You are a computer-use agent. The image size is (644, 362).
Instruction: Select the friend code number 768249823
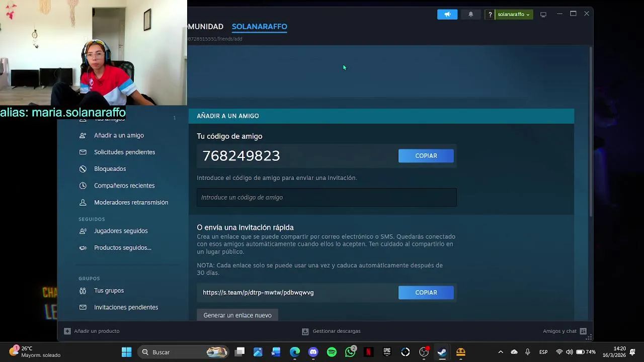point(242,156)
